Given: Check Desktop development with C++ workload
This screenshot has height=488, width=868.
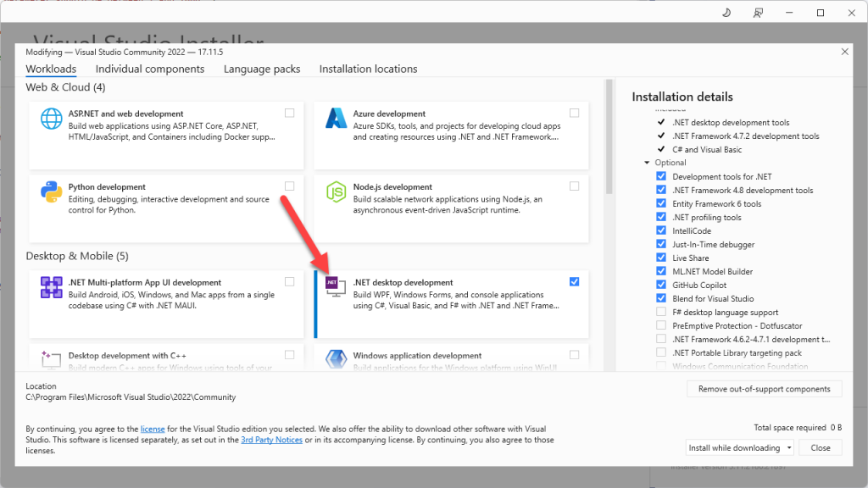Looking at the screenshot, I should (290, 355).
